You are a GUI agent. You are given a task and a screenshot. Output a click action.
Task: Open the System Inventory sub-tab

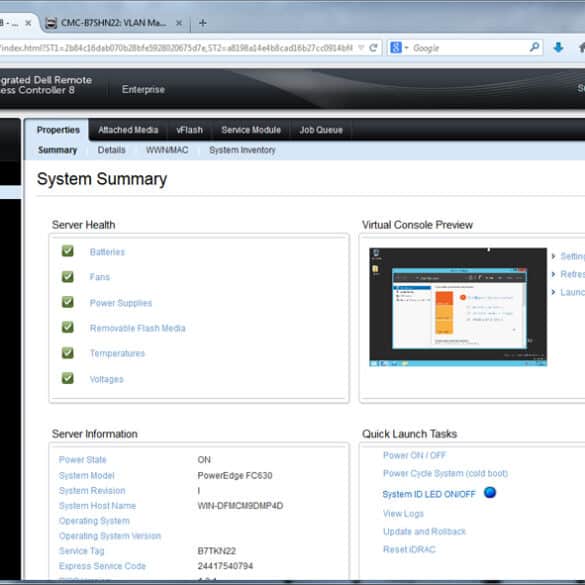click(x=242, y=150)
